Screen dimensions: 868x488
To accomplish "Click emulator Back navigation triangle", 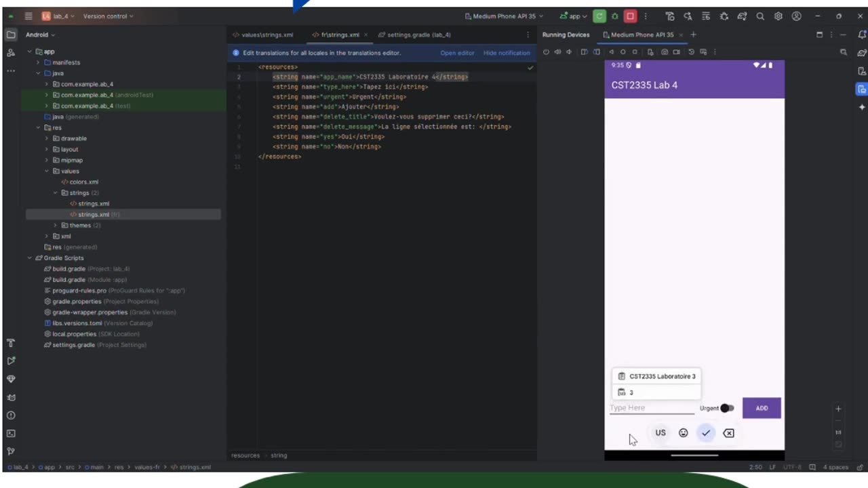I will pyautogui.click(x=611, y=52).
